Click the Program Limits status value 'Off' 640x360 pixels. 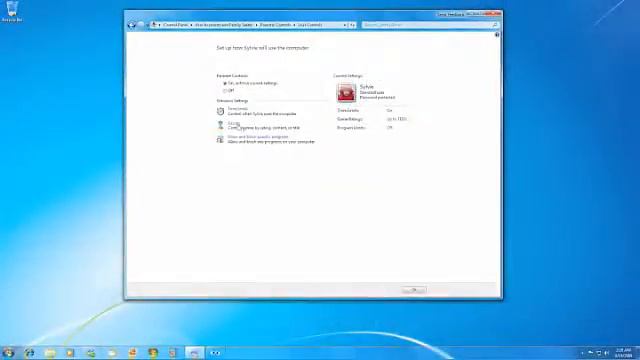coord(389,128)
